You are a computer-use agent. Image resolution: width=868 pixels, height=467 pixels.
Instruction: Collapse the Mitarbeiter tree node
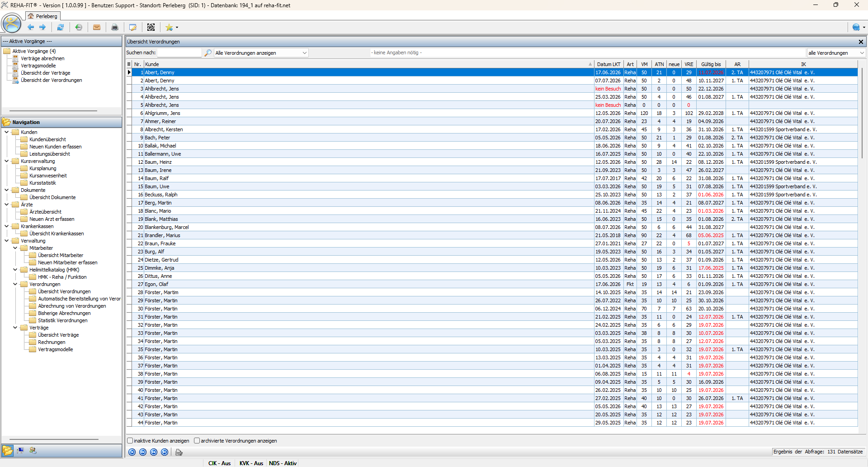[15, 248]
